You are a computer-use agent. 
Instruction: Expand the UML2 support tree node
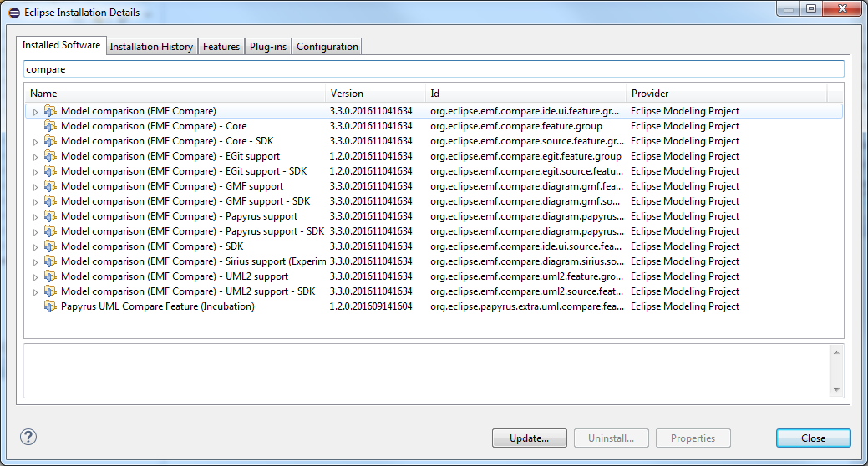point(35,276)
